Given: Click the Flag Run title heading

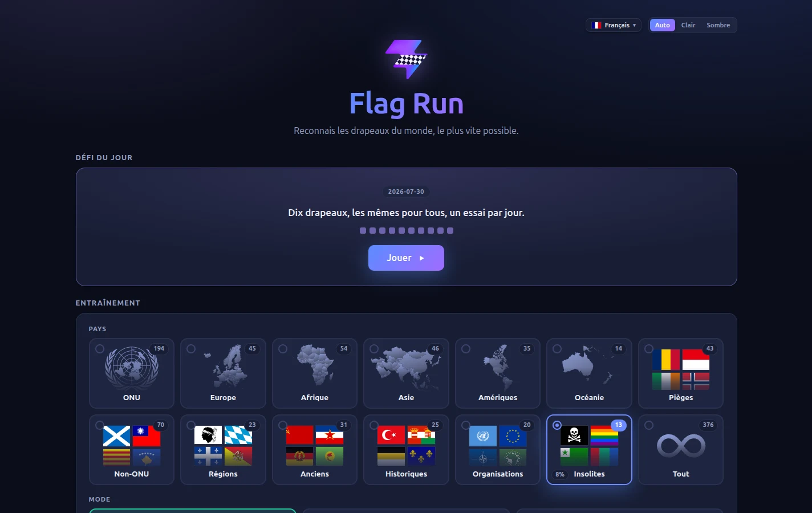Looking at the screenshot, I should tap(406, 104).
